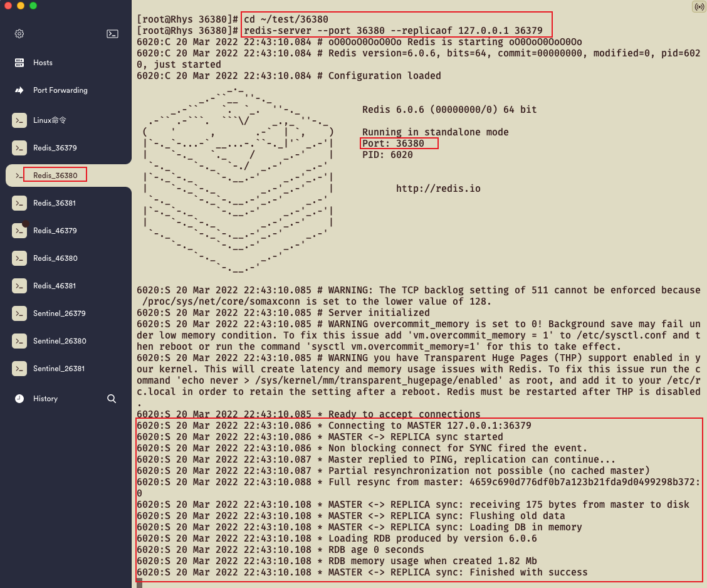Click 'Connecting to MASTER 127.0.0.1:36379' line
Screen dimensions: 707x588
[x=334, y=426]
